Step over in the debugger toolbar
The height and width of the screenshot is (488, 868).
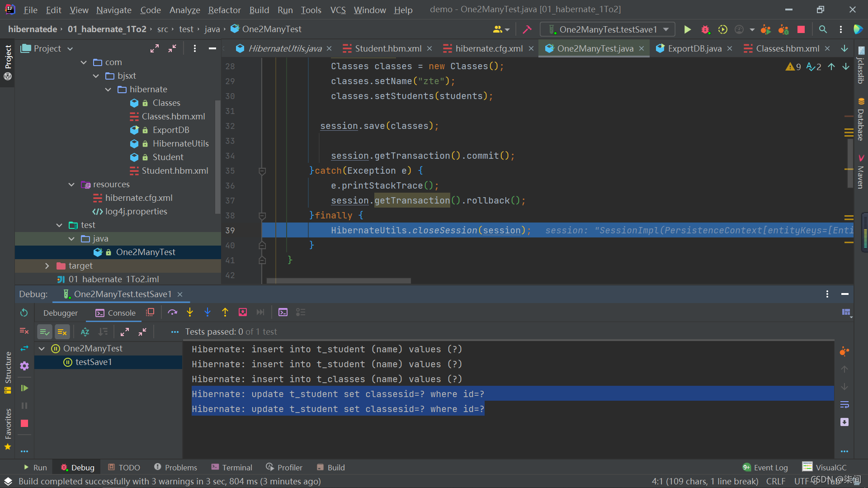[x=172, y=312]
